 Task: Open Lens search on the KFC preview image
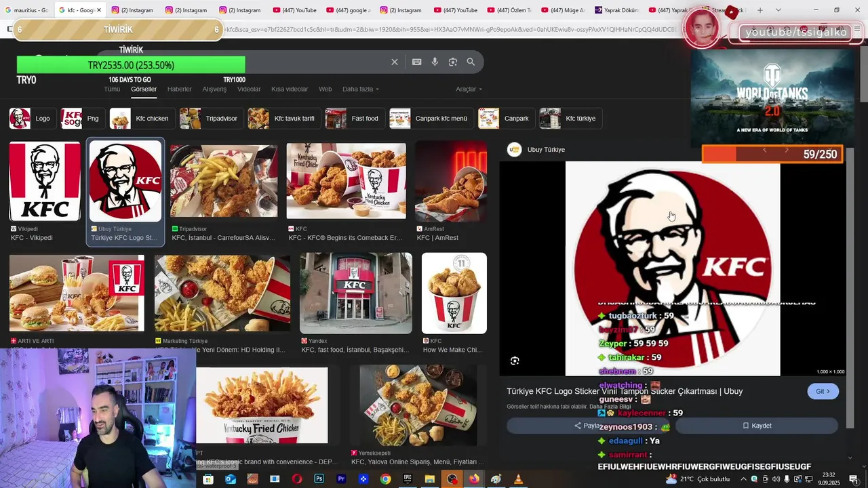coord(515,361)
